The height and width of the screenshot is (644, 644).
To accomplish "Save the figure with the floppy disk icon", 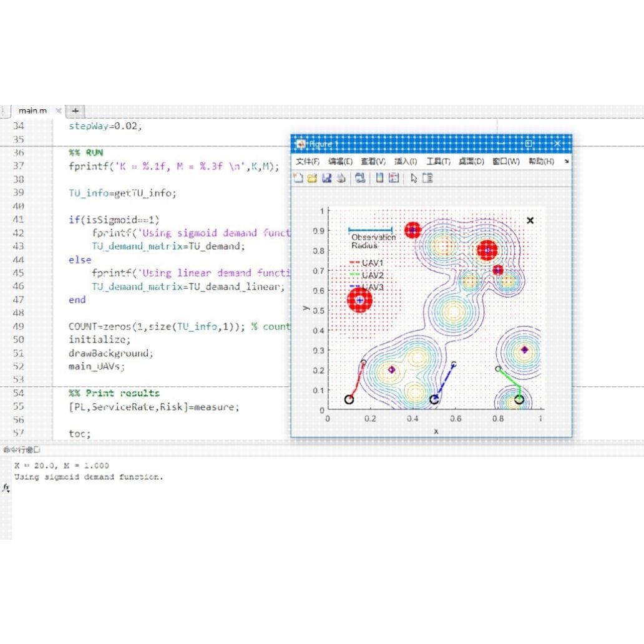I will click(326, 178).
